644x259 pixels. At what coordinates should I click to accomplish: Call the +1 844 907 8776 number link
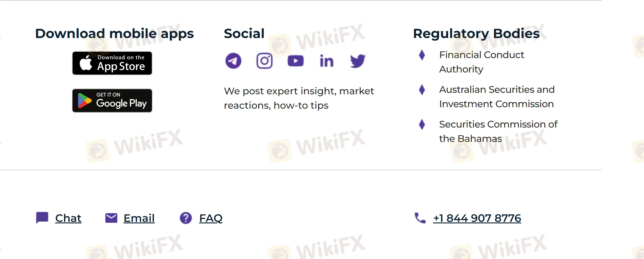477,218
